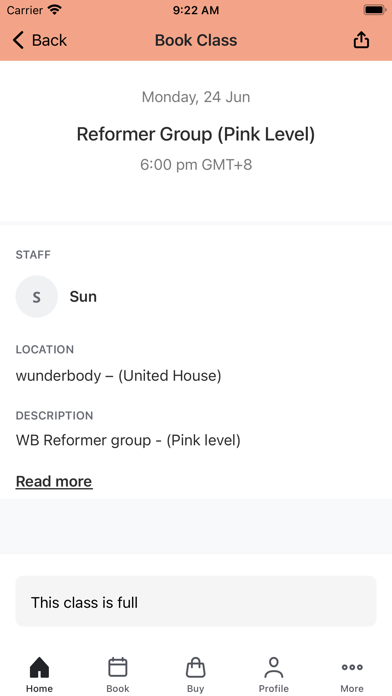
Task: Open the Buy shopping bag icon
Action: [x=195, y=667]
